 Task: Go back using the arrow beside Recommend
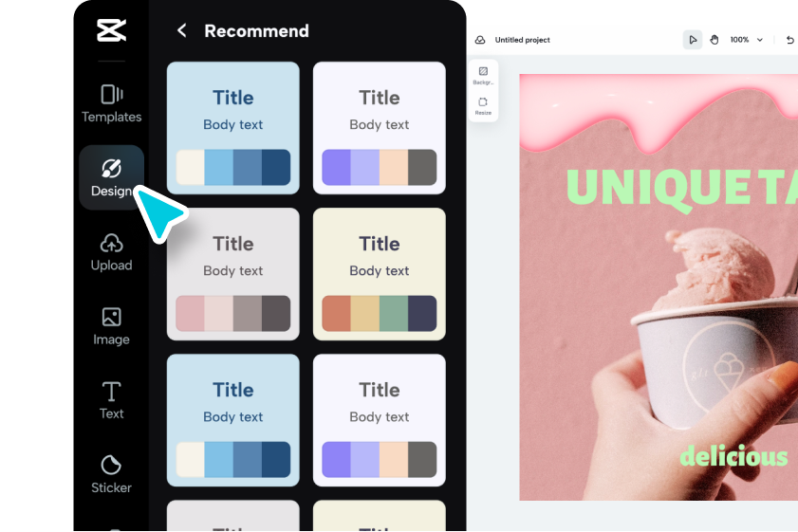(x=181, y=30)
